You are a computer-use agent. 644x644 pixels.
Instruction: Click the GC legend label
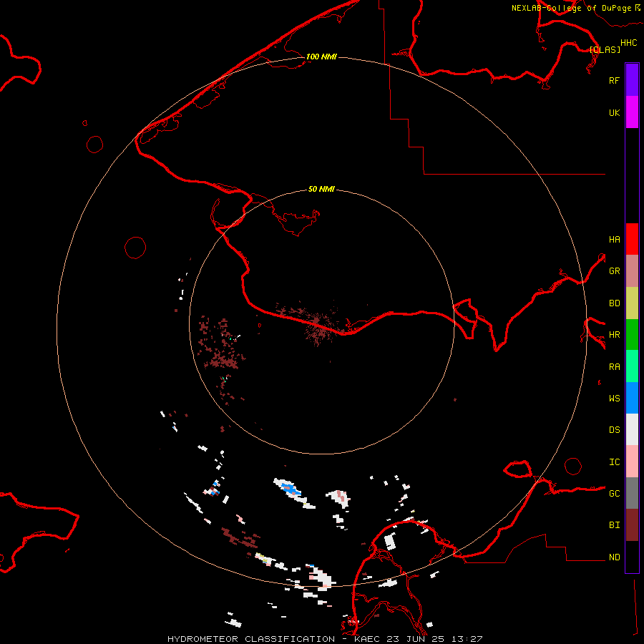tap(614, 494)
